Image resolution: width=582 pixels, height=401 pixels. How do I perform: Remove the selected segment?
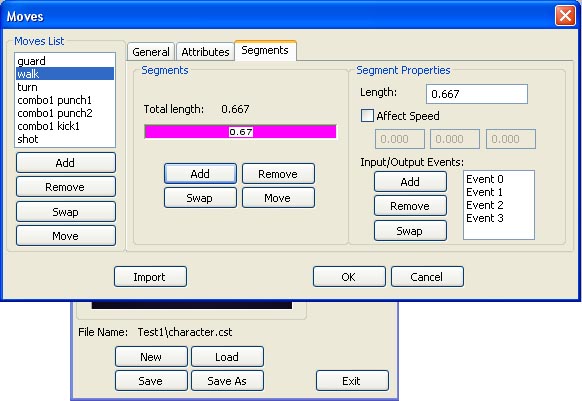[x=278, y=173]
